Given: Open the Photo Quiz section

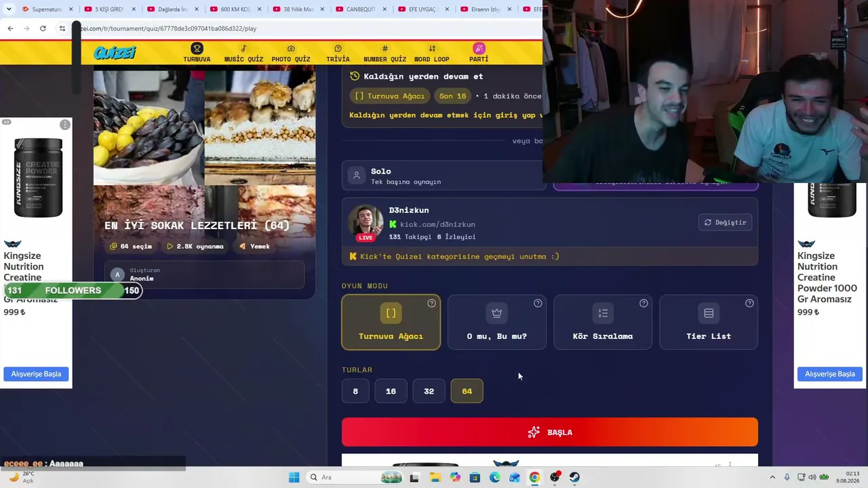Looking at the screenshot, I should pyautogui.click(x=291, y=53).
